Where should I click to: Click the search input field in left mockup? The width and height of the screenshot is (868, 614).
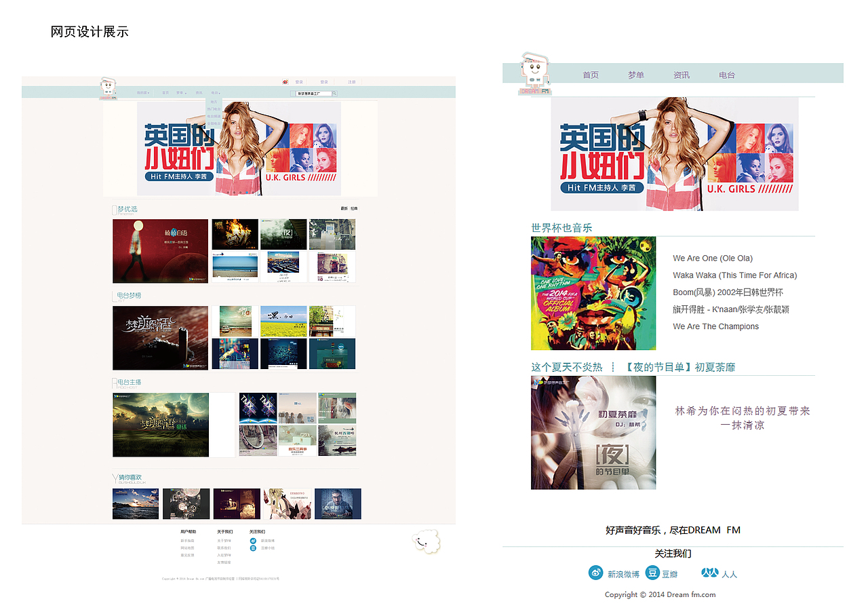click(313, 93)
